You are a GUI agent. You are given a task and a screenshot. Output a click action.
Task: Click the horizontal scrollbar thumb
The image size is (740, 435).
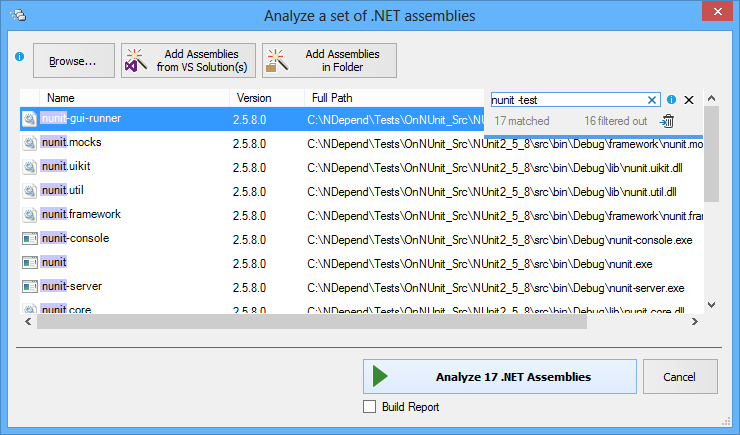(312, 322)
